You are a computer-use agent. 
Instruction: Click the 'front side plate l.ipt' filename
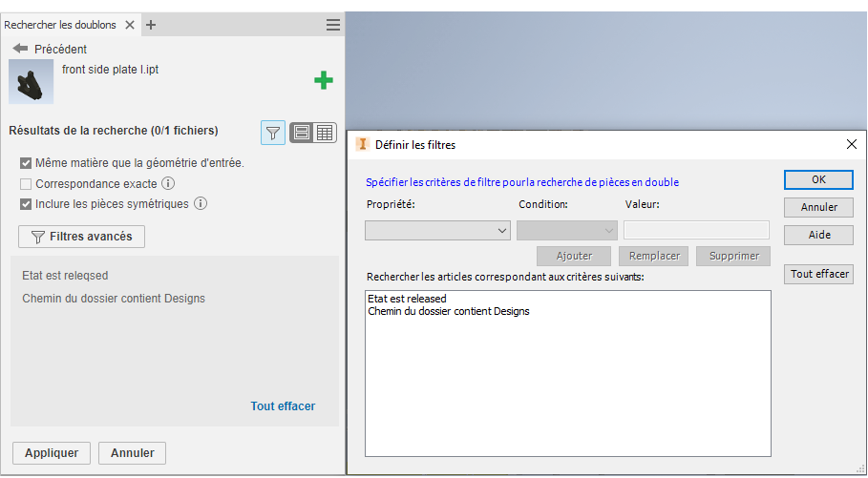point(110,70)
